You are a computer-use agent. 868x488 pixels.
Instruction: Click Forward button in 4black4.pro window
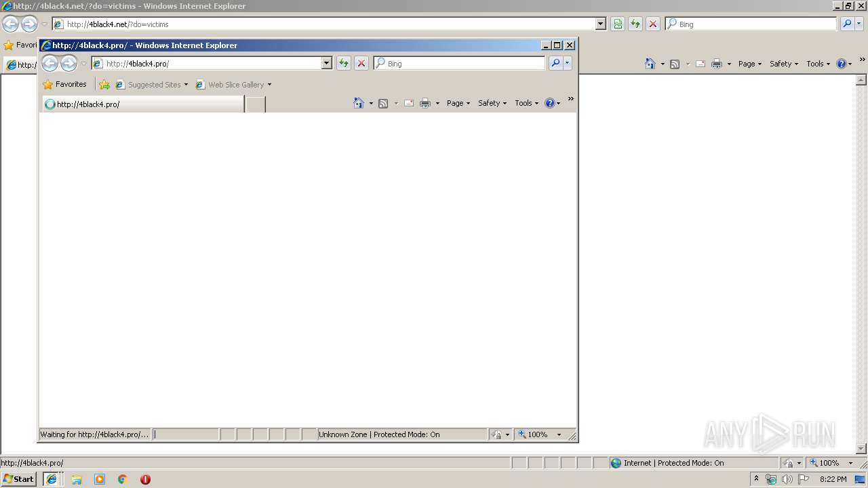68,63
